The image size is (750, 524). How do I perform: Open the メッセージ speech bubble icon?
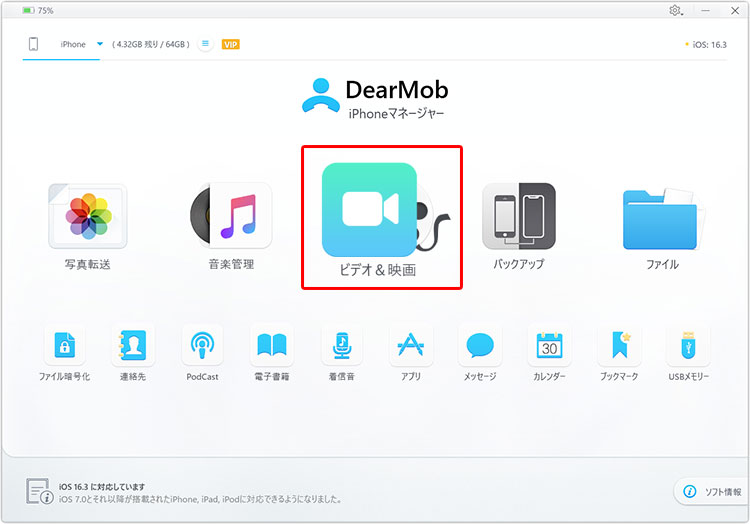tap(480, 345)
